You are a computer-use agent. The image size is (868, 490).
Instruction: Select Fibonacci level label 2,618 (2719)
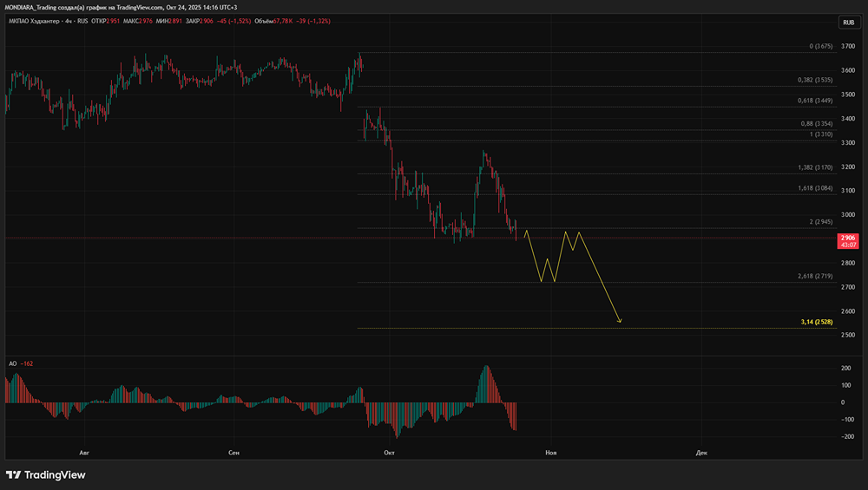coord(815,276)
